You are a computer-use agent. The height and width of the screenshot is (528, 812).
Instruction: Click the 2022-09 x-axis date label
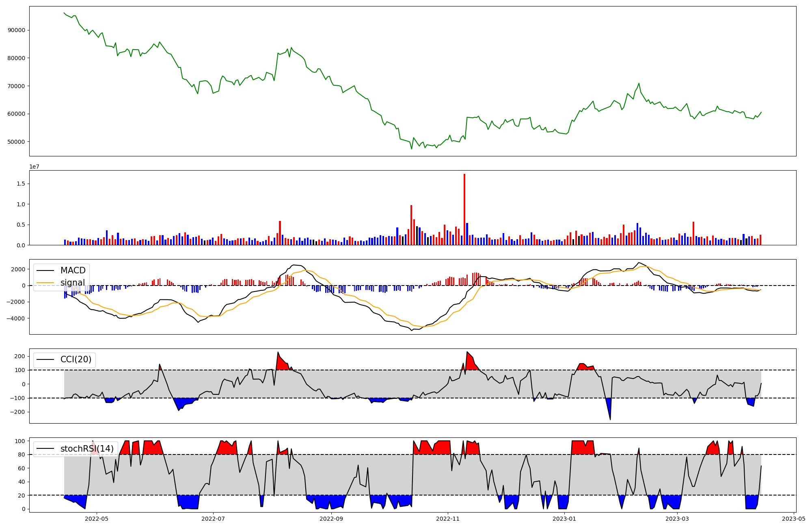pos(331,519)
